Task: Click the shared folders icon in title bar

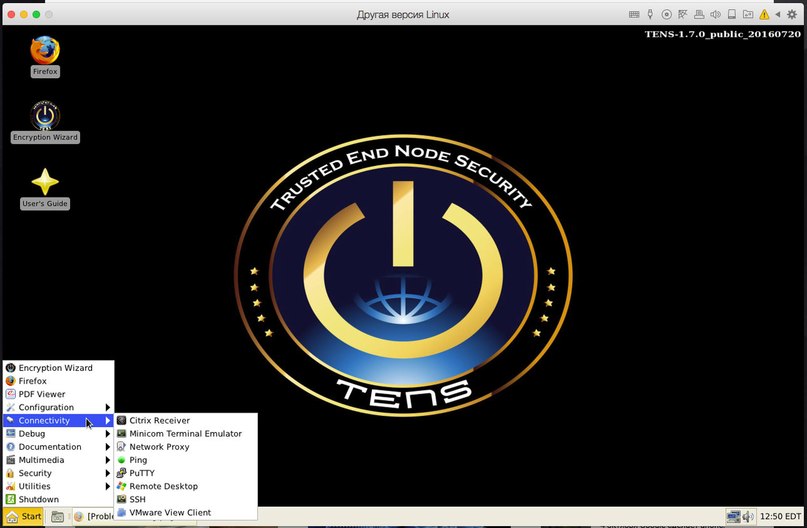Action: [x=748, y=14]
